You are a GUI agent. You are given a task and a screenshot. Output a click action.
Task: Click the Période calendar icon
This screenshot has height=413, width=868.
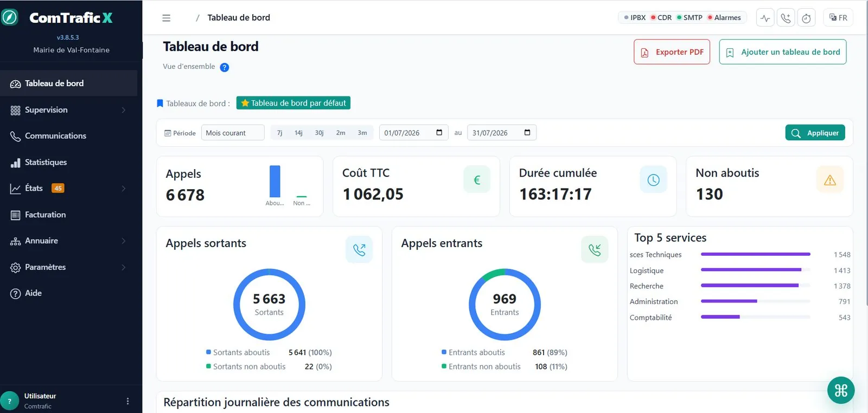click(x=168, y=133)
